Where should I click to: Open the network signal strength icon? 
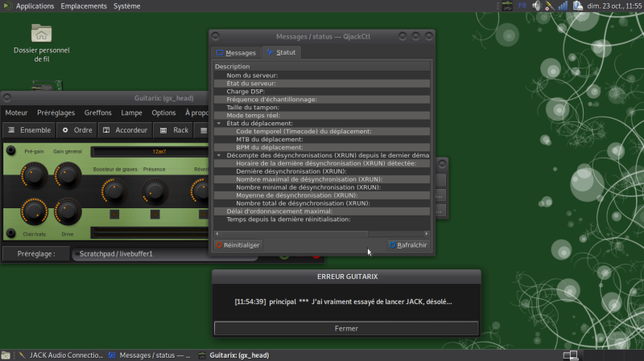click(563, 6)
